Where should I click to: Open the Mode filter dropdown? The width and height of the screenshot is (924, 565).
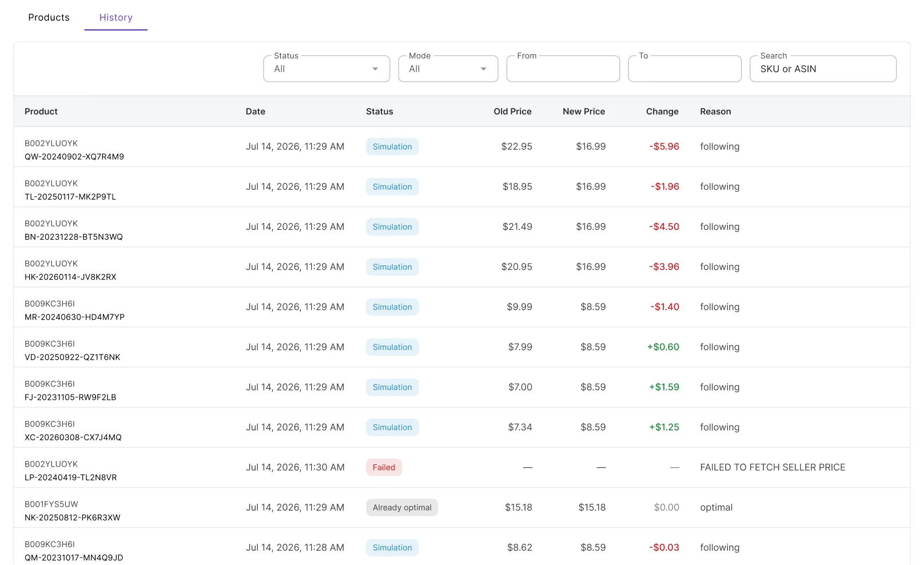[448, 69]
